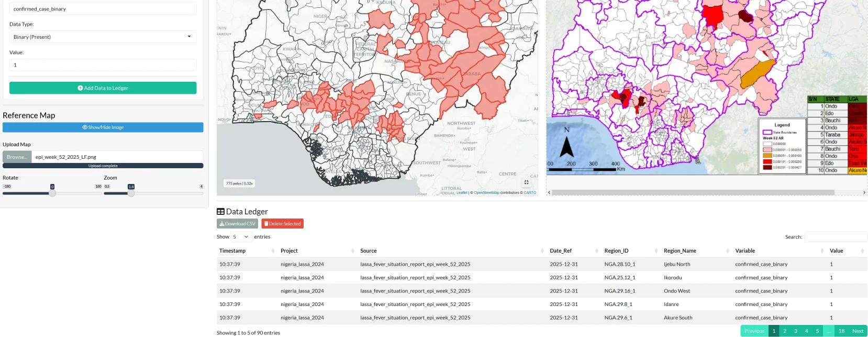Select the Ikorodu ledger row
Screen dimensions: 868x337
pos(542,278)
